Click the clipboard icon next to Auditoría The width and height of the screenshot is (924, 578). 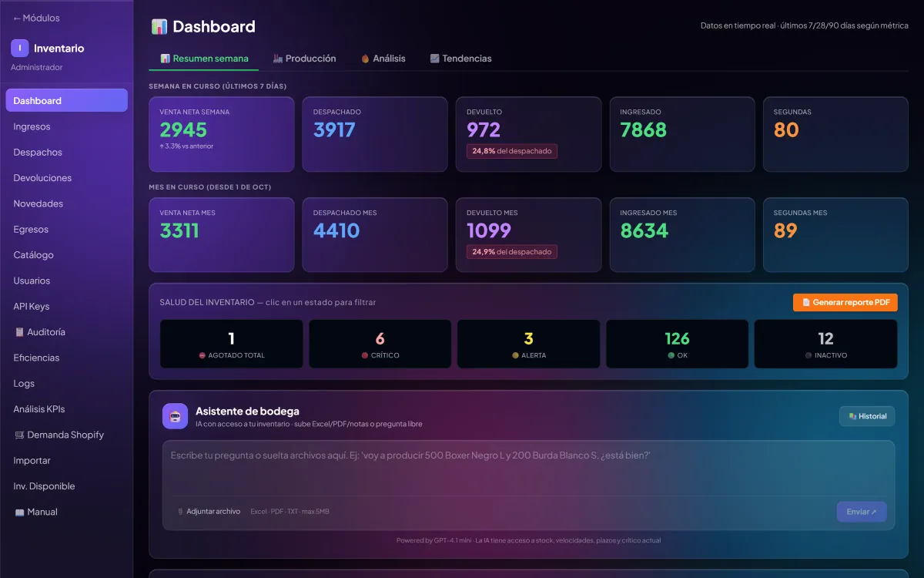(19, 332)
